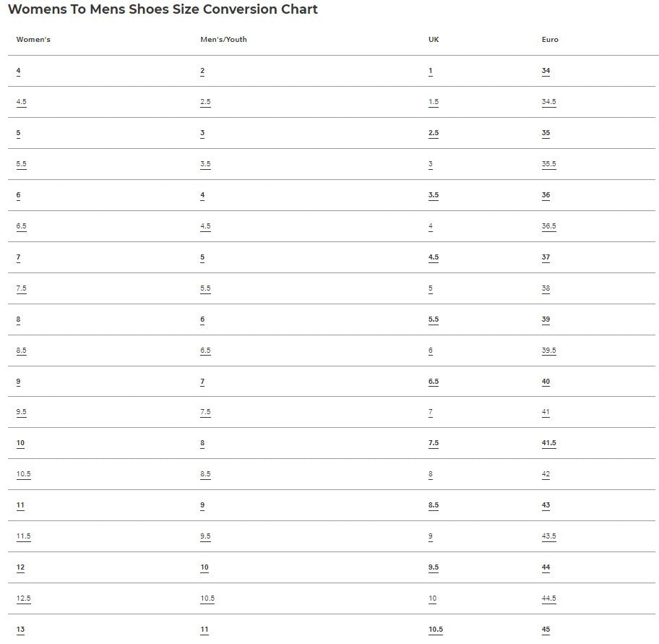Image resolution: width=659 pixels, height=644 pixels.
Task: Click Euro size 43.5 link
Action: (x=548, y=536)
